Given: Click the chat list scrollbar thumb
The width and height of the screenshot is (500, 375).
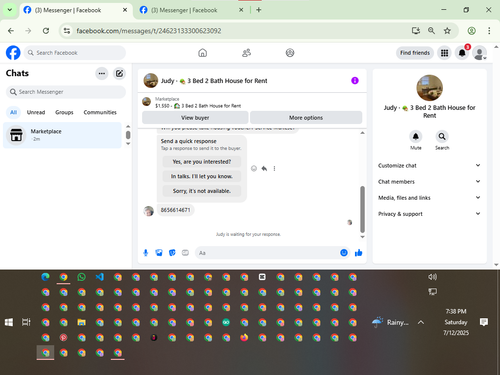Looking at the screenshot, I should pos(128,135).
